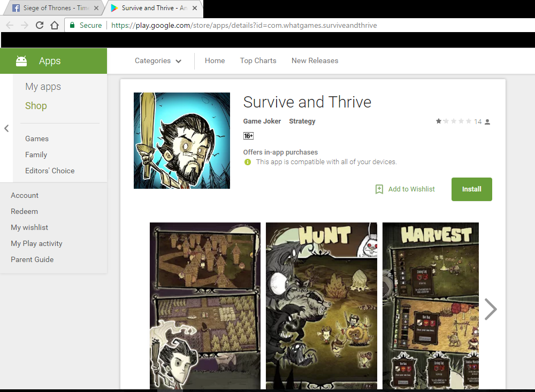Click the rating count person icon
The height and width of the screenshot is (392, 535).
click(x=487, y=122)
